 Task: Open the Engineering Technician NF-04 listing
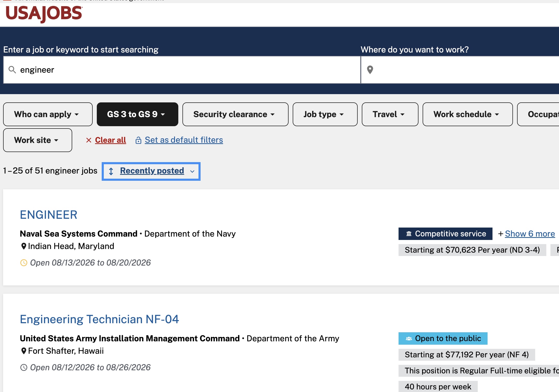[x=99, y=319]
